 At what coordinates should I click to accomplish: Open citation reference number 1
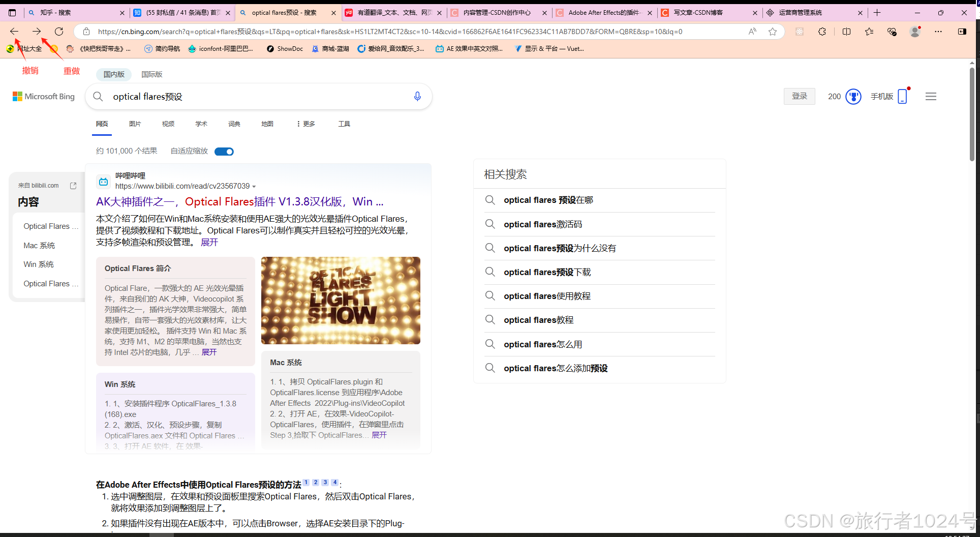point(306,482)
